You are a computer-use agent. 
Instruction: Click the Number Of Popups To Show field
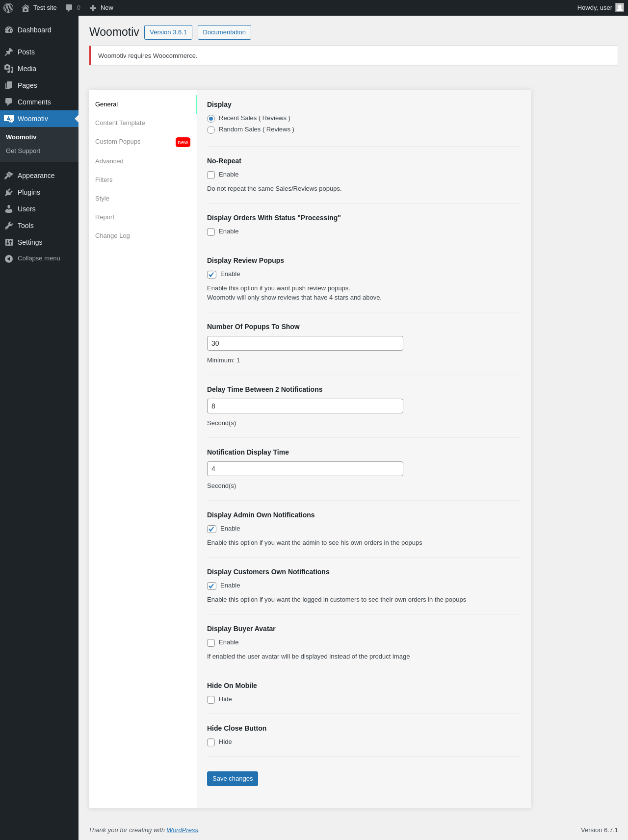[305, 343]
